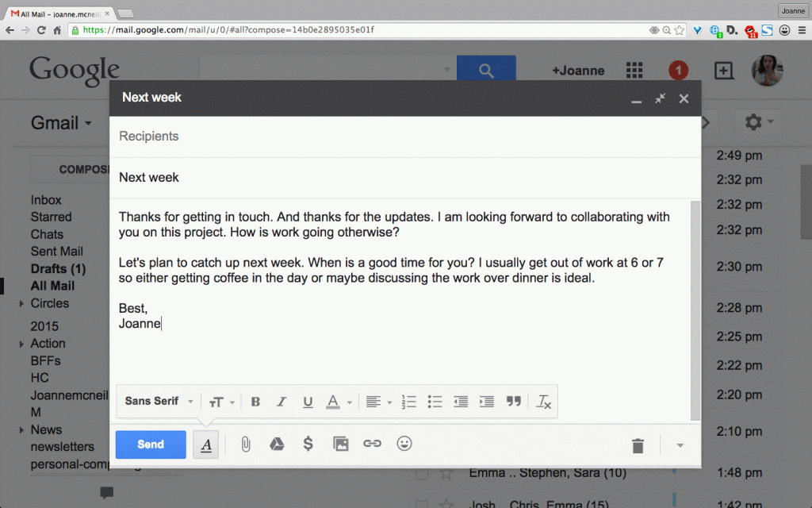
Task: Go to the Inbox folder
Action: [46, 200]
